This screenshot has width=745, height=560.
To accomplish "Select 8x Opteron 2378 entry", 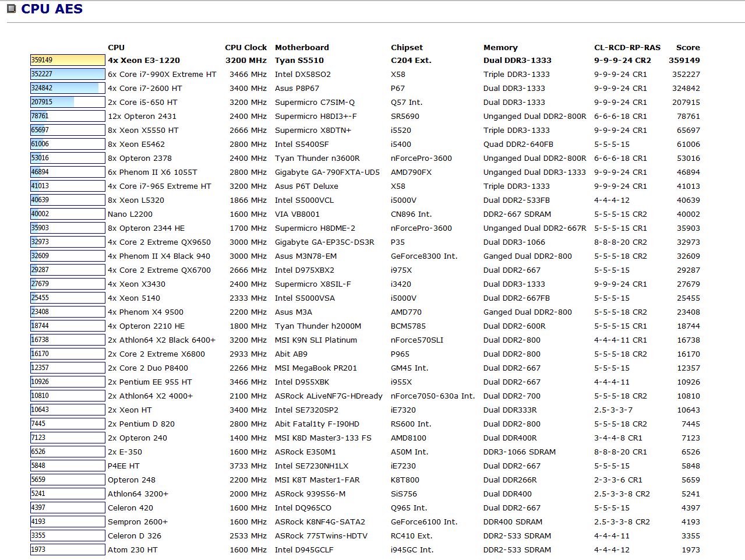I will click(140, 158).
